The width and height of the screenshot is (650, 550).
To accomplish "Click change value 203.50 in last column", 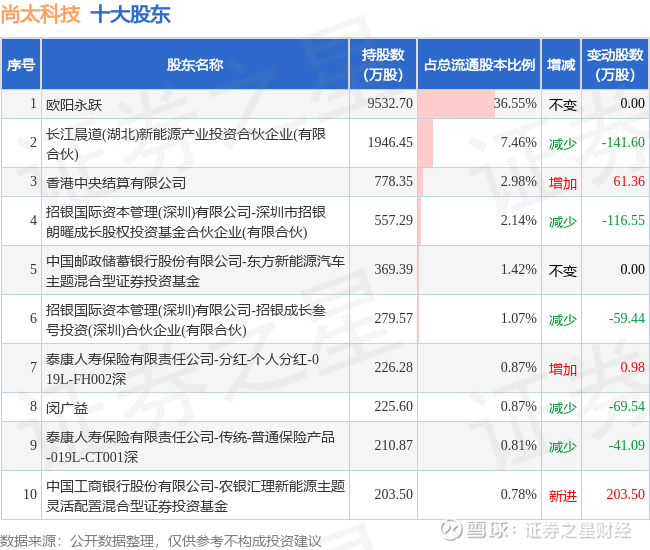I will (626, 494).
